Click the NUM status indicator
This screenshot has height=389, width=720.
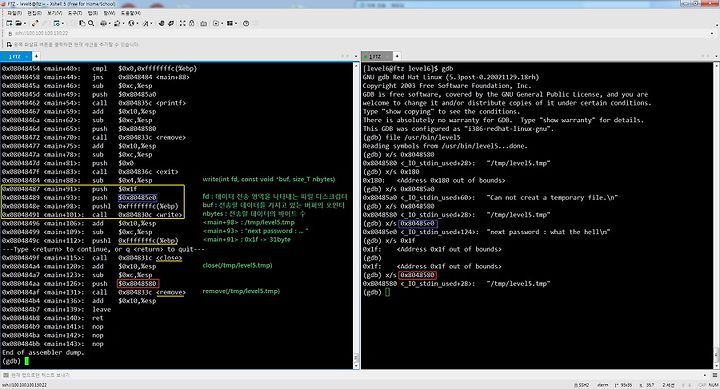point(714,385)
